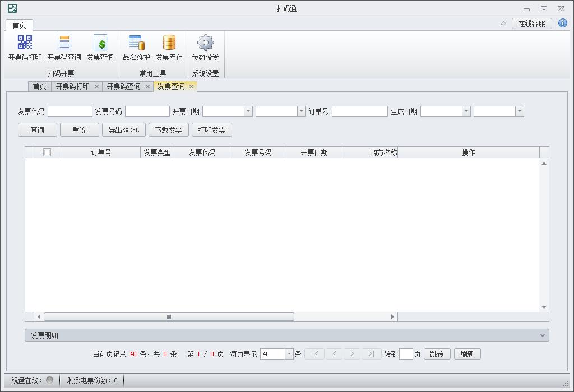The height and width of the screenshot is (392, 574).
Task: Collapse the ribbon with the caret icon
Action: tap(503, 24)
